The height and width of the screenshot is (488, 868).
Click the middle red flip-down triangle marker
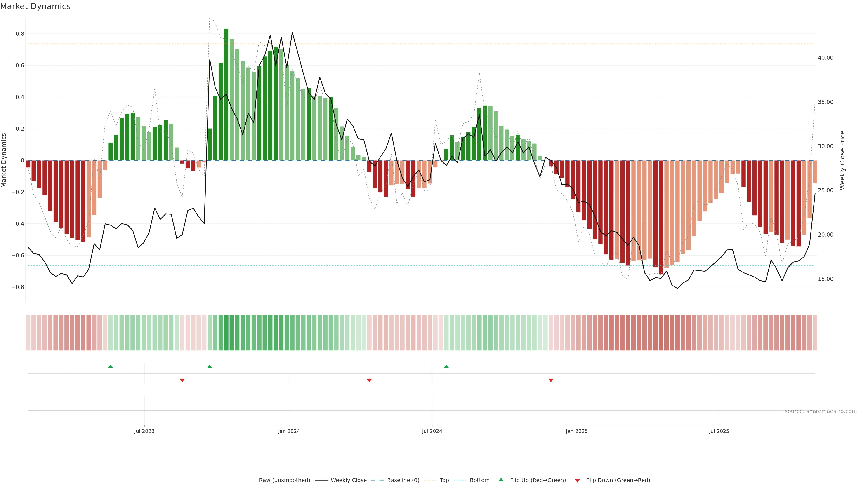click(x=369, y=380)
